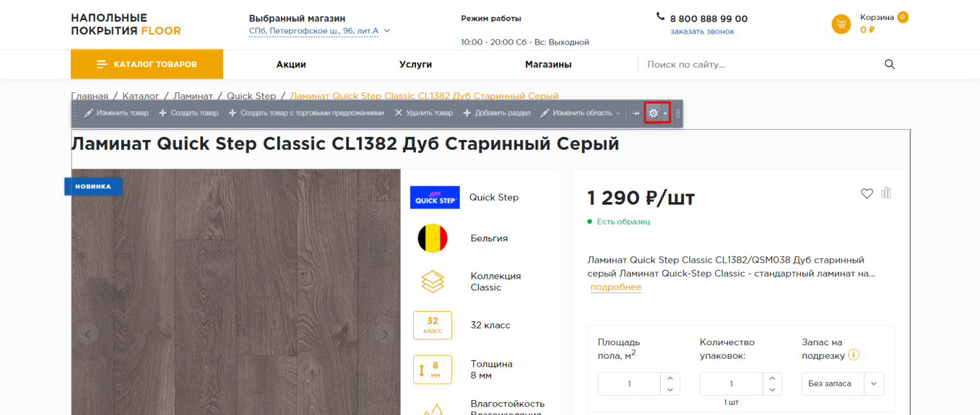This screenshot has height=415, width=980.
Task: Click the component settings gear icon
Action: [x=653, y=114]
